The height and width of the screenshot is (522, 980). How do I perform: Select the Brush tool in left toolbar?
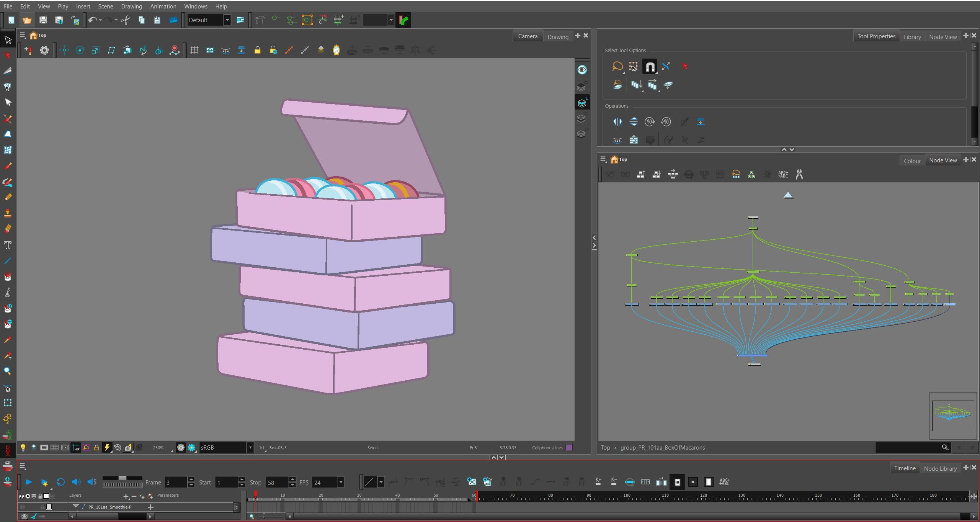[8, 166]
